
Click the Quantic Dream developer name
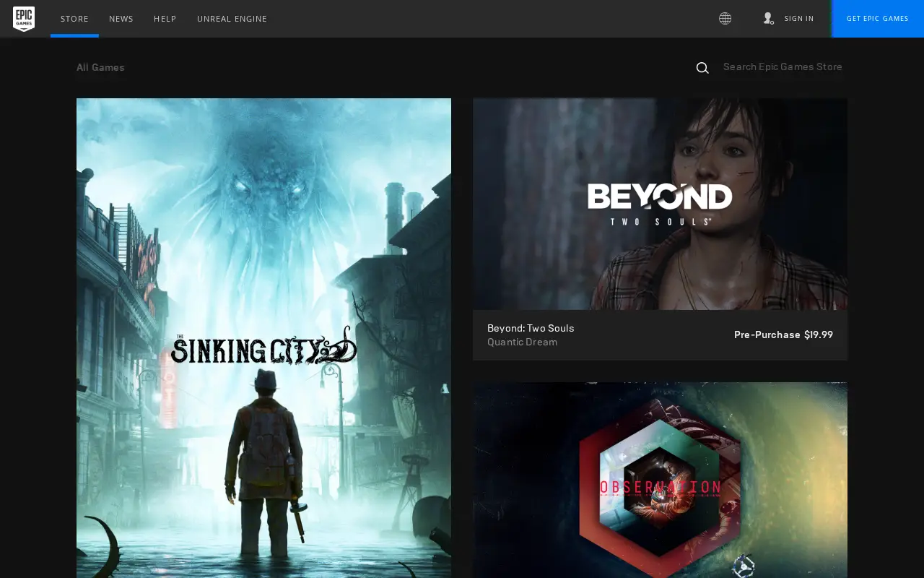pos(522,342)
